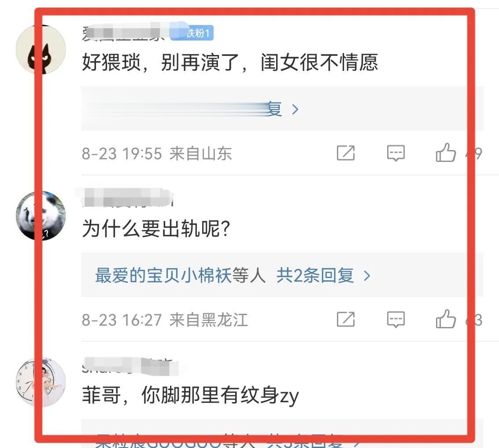Open black cat avatar profile
This screenshot has height=448, width=499.
point(41,50)
